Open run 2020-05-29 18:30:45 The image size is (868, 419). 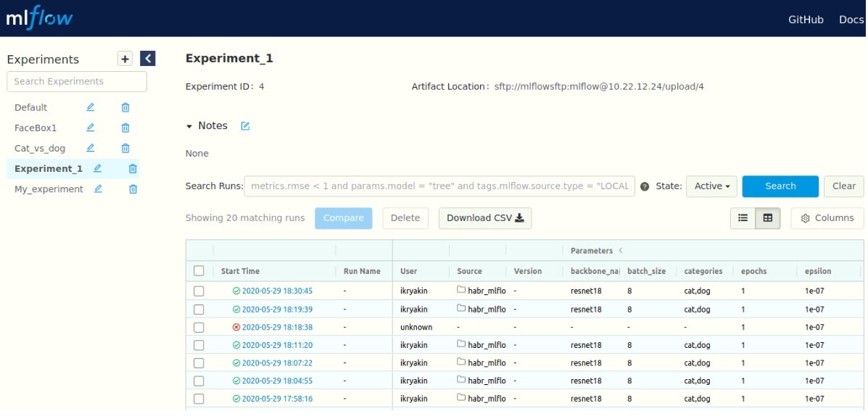[x=277, y=291]
